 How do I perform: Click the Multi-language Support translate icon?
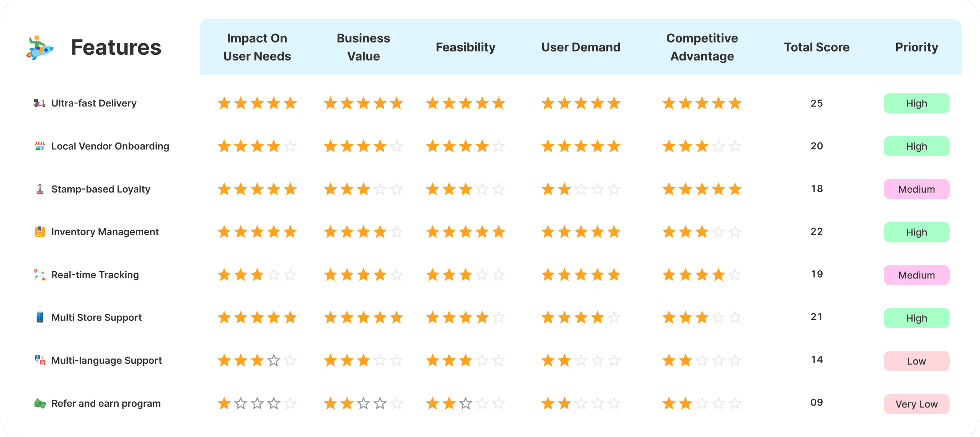[x=40, y=360]
